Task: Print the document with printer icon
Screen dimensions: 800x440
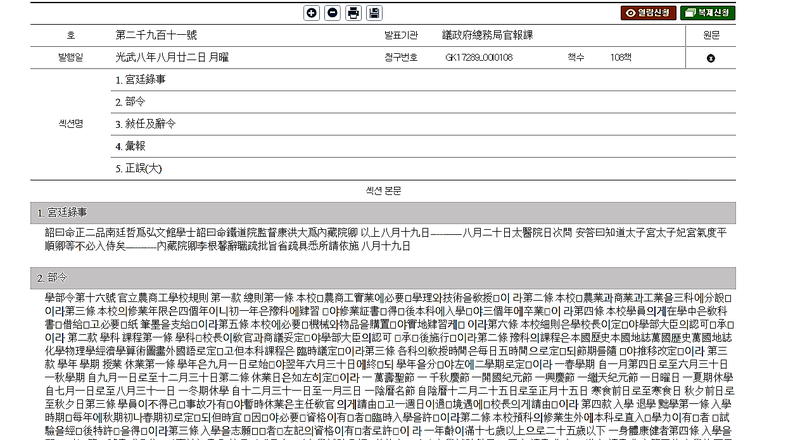Action: click(x=353, y=13)
